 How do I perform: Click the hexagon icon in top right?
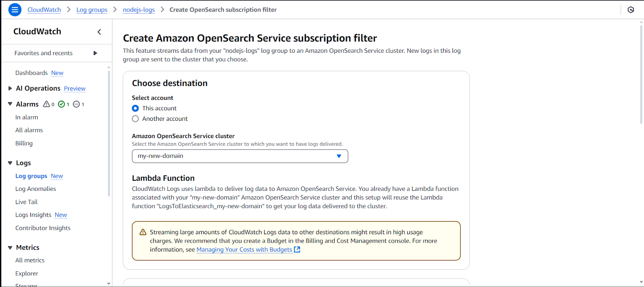(631, 10)
